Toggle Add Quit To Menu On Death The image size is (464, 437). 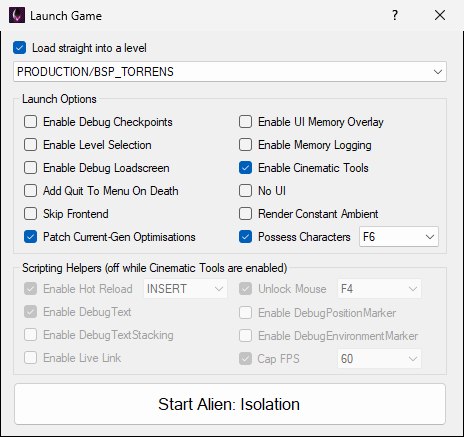30,191
